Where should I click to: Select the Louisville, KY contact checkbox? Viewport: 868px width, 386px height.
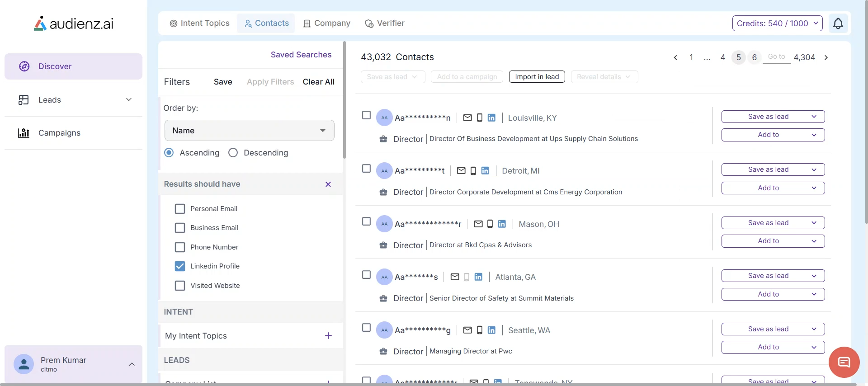[x=367, y=115]
